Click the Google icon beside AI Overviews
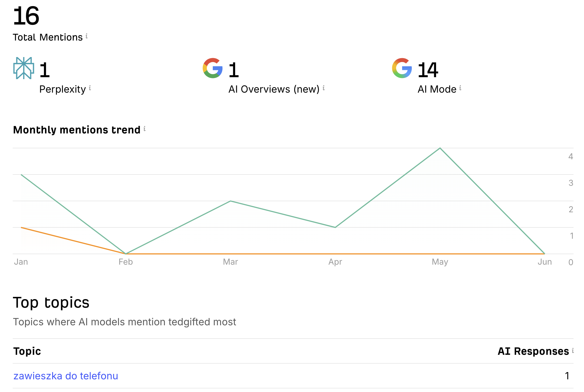 [213, 68]
